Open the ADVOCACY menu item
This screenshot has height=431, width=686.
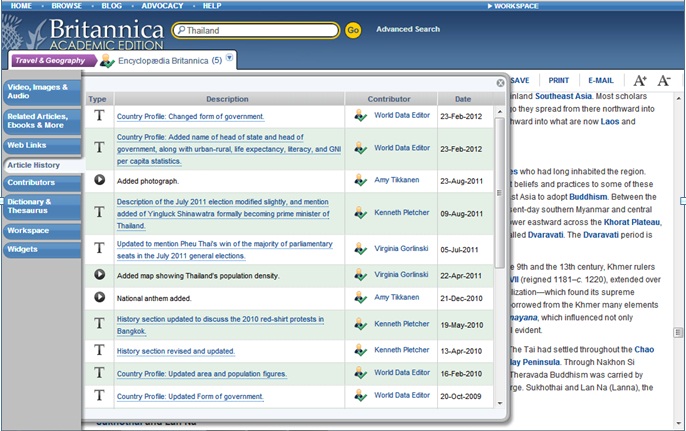coord(162,6)
